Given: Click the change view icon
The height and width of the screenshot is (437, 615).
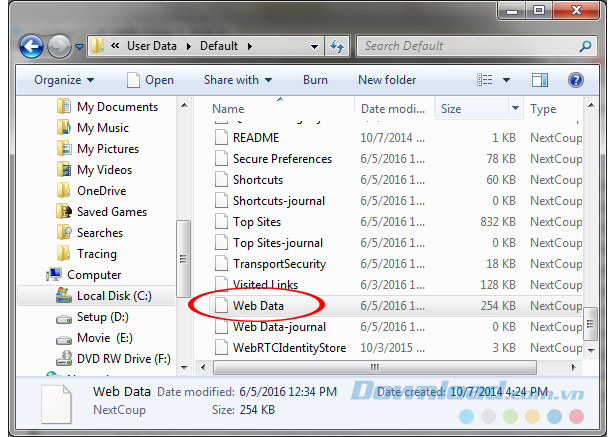Looking at the screenshot, I should (486, 80).
